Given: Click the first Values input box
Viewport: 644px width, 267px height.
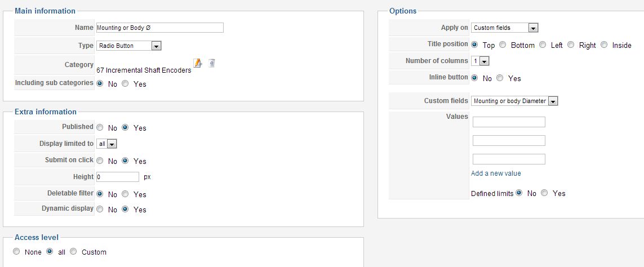Looking at the screenshot, I should pyautogui.click(x=509, y=122).
